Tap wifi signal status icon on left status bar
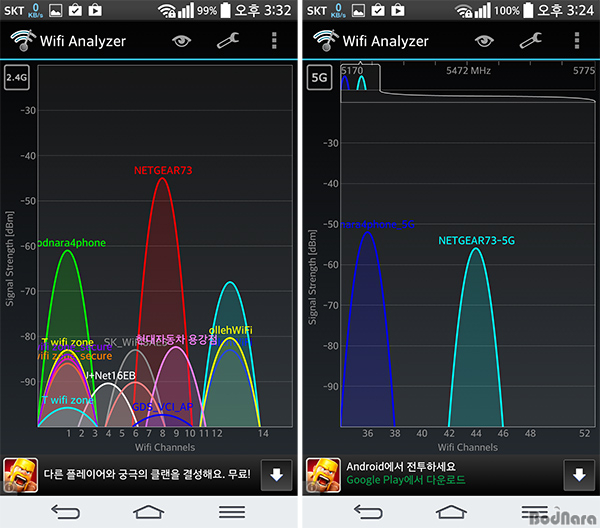 [167, 11]
